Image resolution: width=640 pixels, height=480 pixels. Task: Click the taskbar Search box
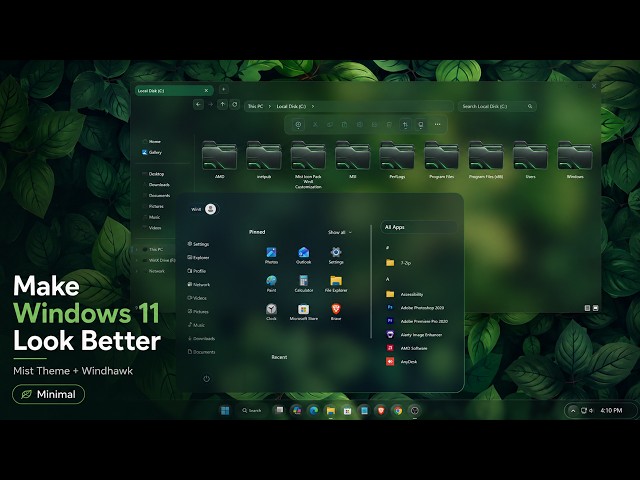click(251, 410)
